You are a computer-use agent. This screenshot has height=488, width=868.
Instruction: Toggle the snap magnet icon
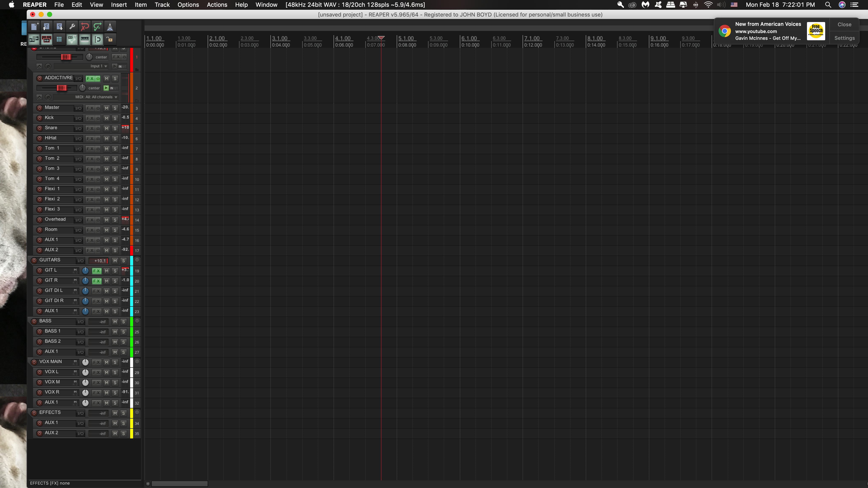[x=97, y=39]
